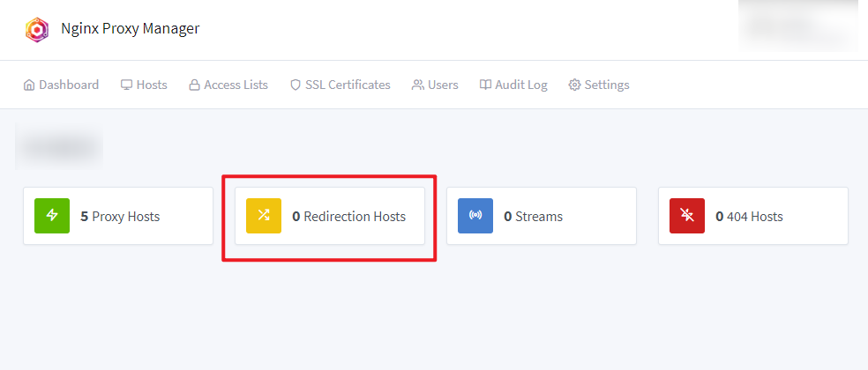Image resolution: width=868 pixels, height=370 pixels.
Task: Open the blurred user account menu
Action: point(799,26)
